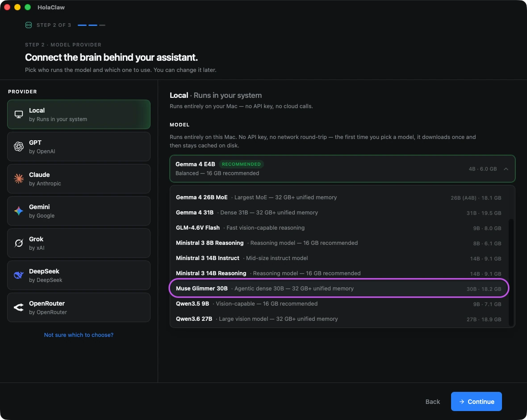527x420 pixels.
Task: Click "9B · 8.0 GB" size text
Action: (x=487, y=228)
